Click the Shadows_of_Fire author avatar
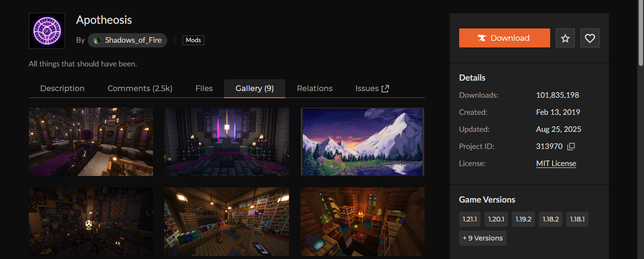Image resolution: width=644 pixels, height=259 pixels. tap(97, 40)
